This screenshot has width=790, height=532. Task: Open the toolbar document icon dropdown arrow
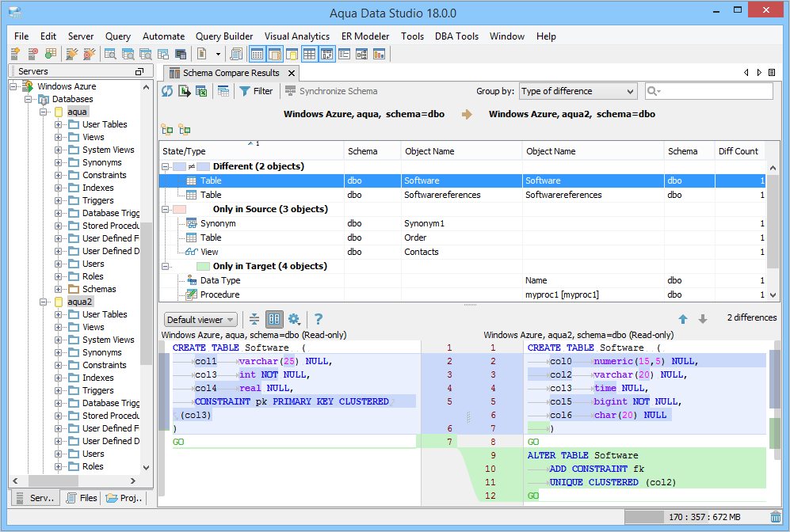pos(218,54)
